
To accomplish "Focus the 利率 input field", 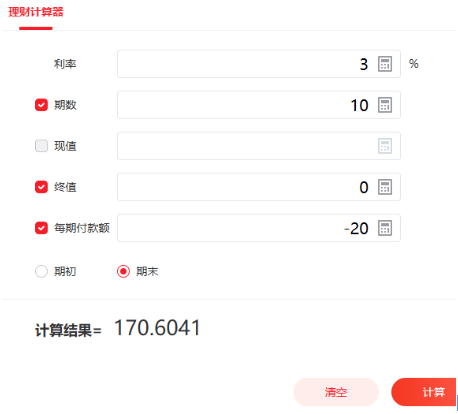I will pyautogui.click(x=259, y=64).
